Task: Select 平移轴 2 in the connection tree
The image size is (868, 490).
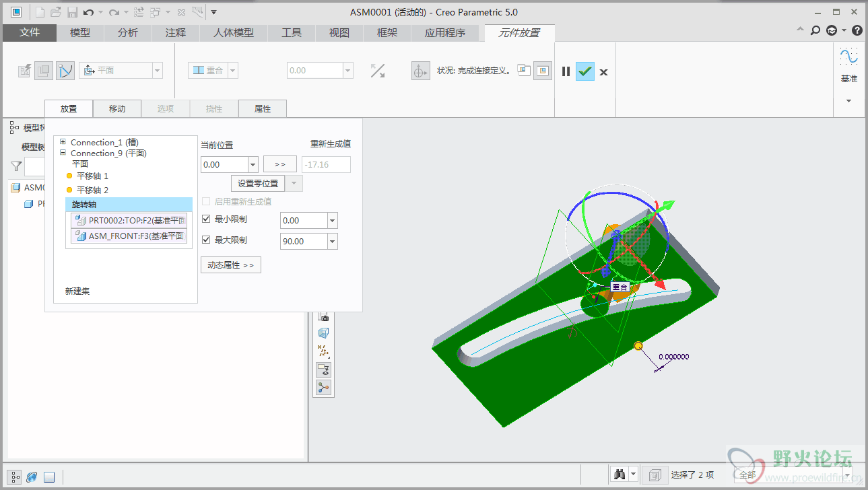Action: 92,190
